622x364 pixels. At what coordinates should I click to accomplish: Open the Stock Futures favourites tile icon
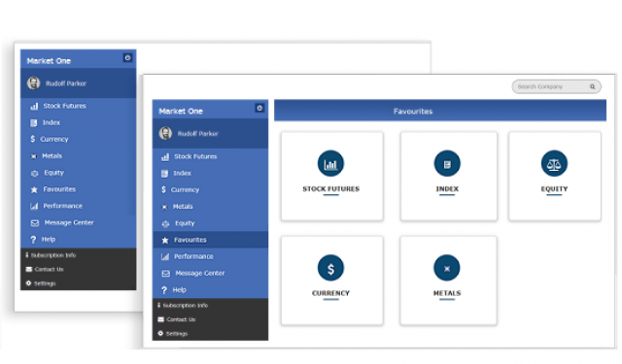330,164
